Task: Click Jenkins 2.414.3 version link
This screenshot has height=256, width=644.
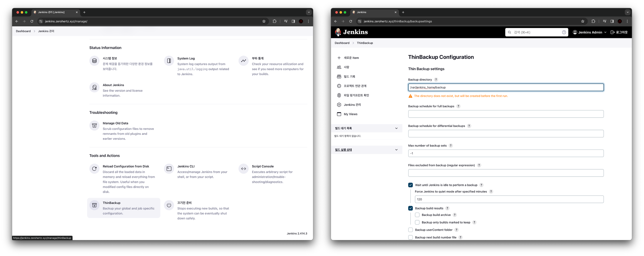Action: [x=297, y=233]
